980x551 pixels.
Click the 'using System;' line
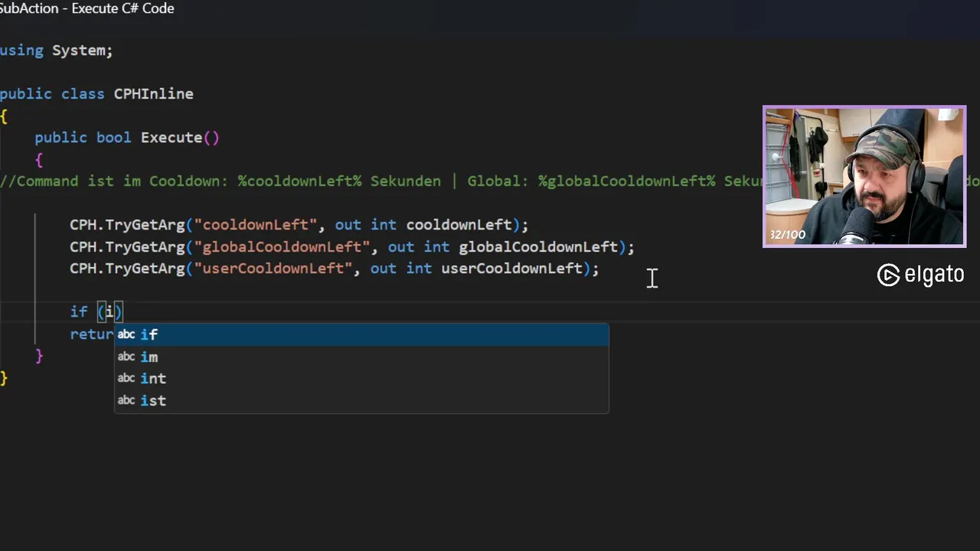pyautogui.click(x=56, y=51)
